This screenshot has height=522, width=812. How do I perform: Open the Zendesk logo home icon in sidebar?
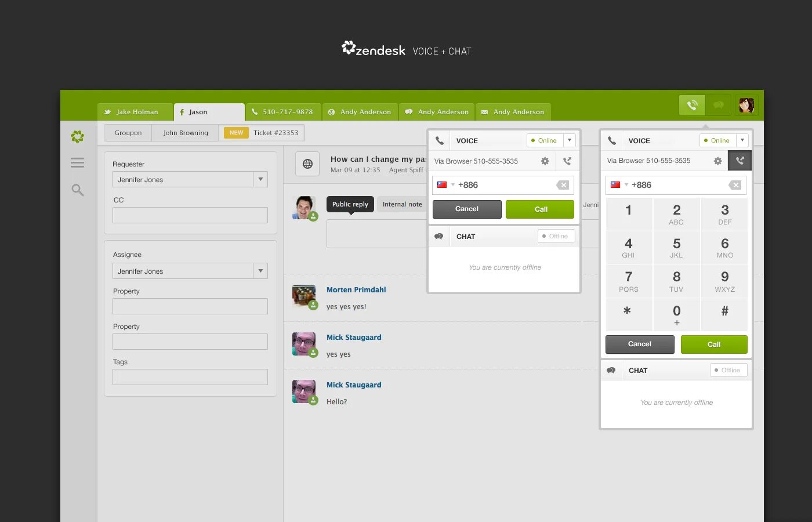pyautogui.click(x=77, y=137)
